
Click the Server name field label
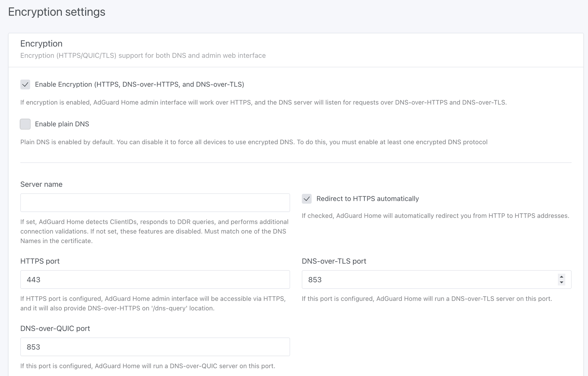[41, 184]
